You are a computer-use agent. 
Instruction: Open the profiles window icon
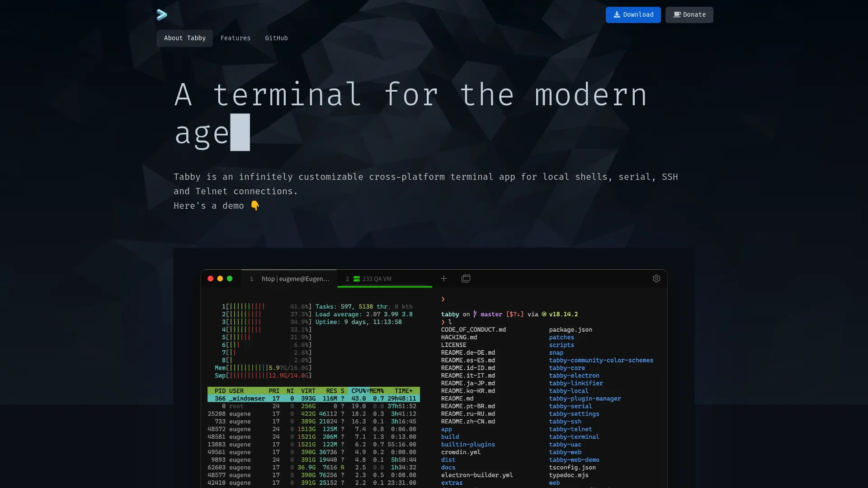point(466,278)
